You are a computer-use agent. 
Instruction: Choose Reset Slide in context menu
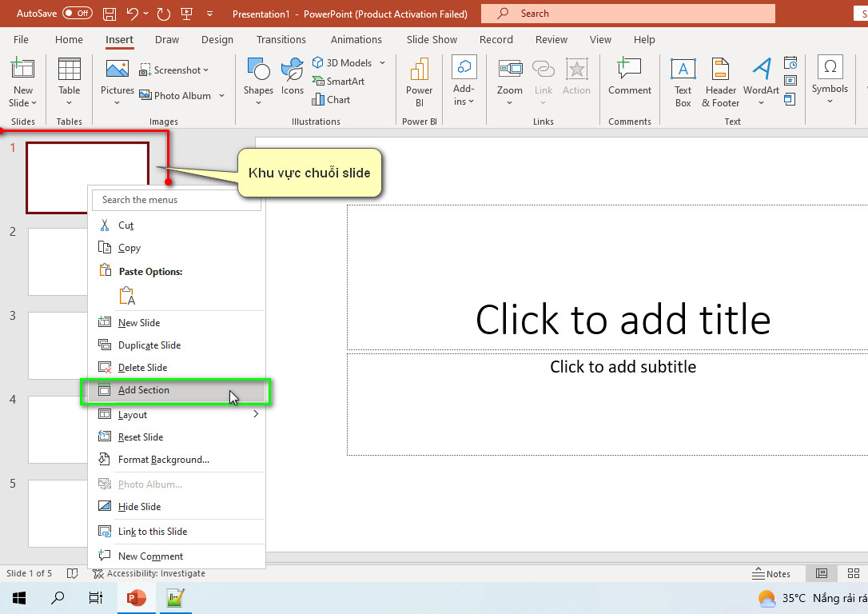pos(177,437)
